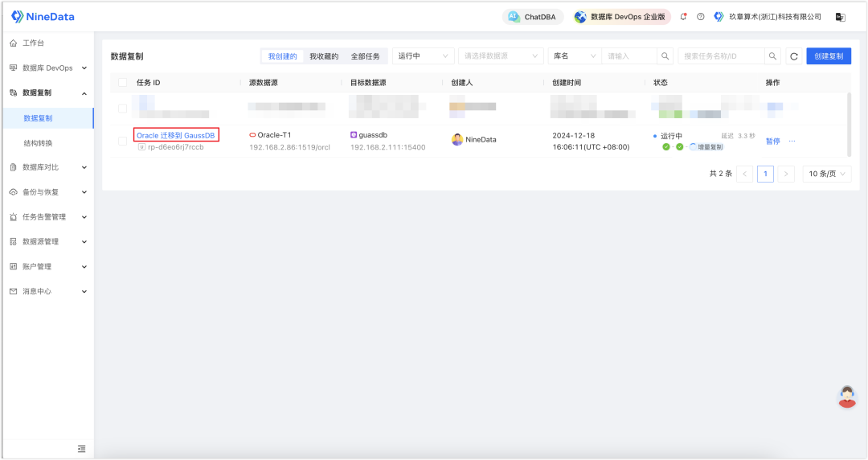Open 结构转换 in the sidebar

point(39,143)
